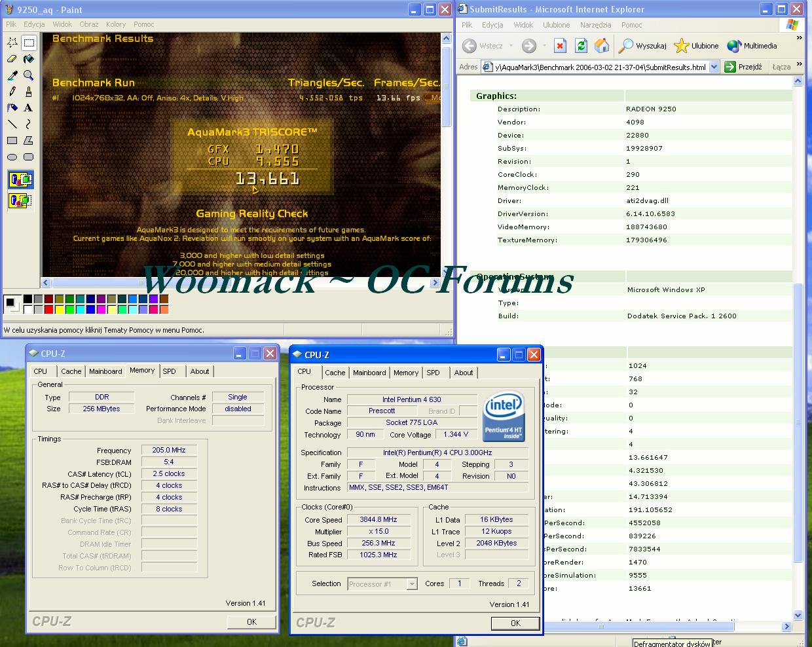Switch to Cache tab in front CPU-Z window

(x=335, y=373)
